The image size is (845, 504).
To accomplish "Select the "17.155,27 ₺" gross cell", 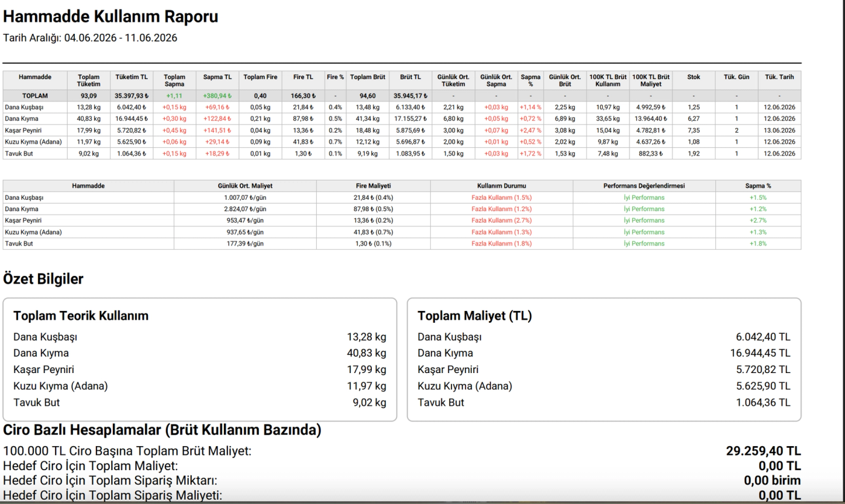I will (411, 119).
